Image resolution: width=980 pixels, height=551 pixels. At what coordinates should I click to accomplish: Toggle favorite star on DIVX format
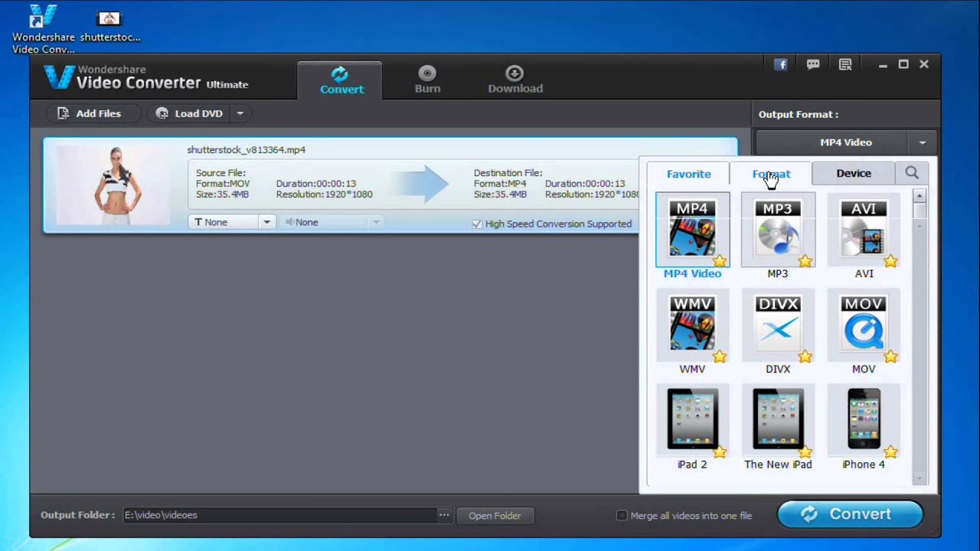tap(805, 357)
